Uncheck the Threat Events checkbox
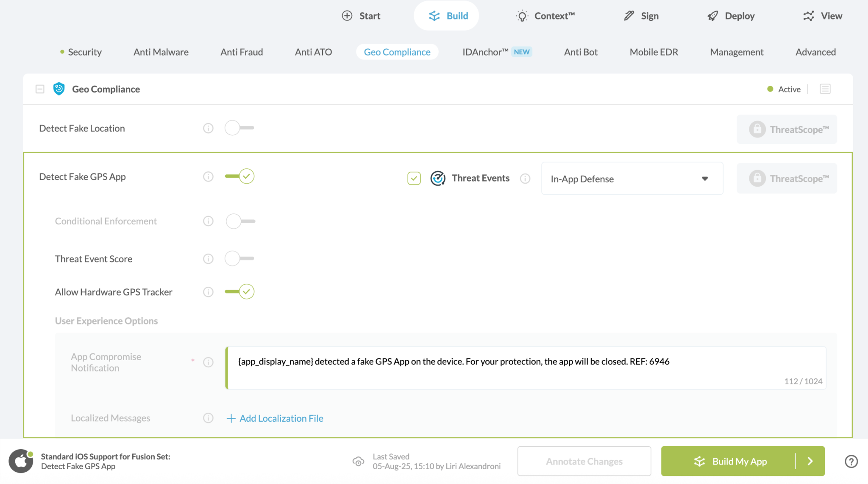Viewport: 868px width, 484px height. click(x=414, y=179)
